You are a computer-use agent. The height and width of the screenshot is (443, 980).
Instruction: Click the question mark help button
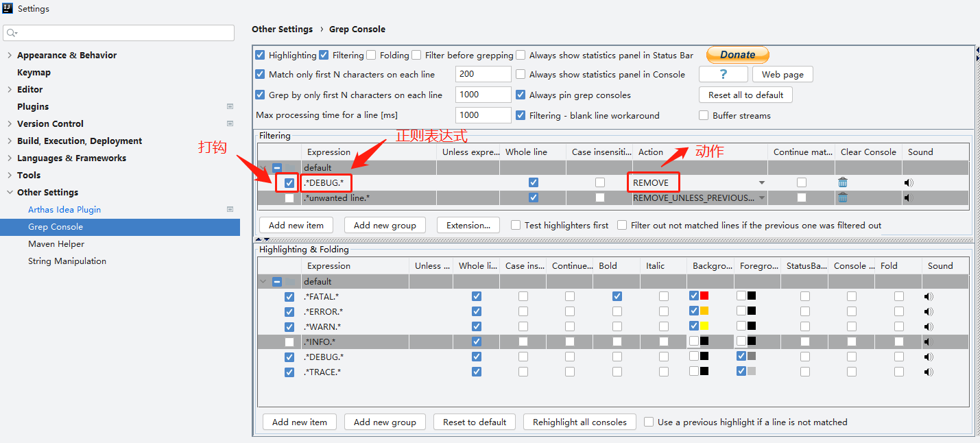(723, 74)
